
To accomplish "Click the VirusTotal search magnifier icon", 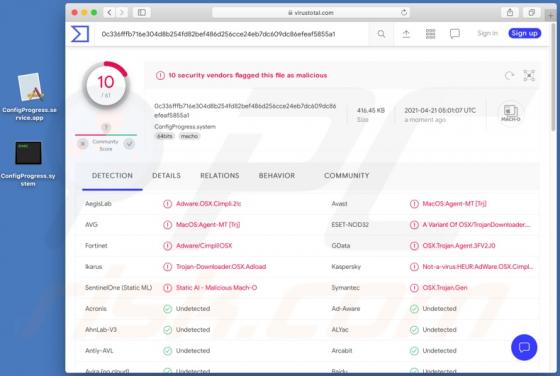I will tap(381, 34).
